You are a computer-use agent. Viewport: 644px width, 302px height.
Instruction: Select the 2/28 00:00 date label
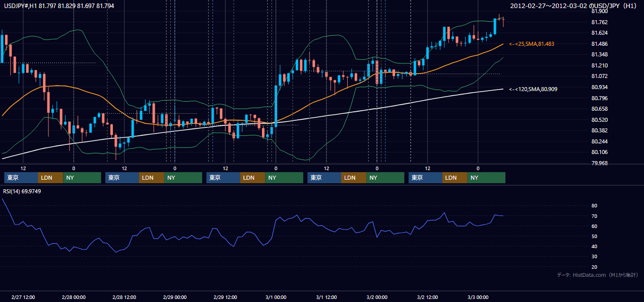pos(74,297)
